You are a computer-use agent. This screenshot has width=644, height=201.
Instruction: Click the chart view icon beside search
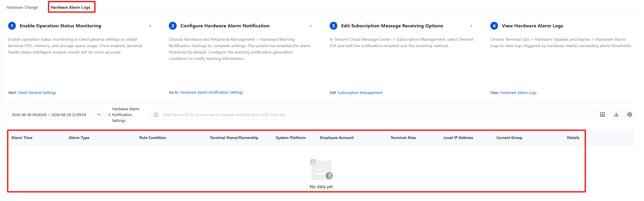(x=603, y=115)
